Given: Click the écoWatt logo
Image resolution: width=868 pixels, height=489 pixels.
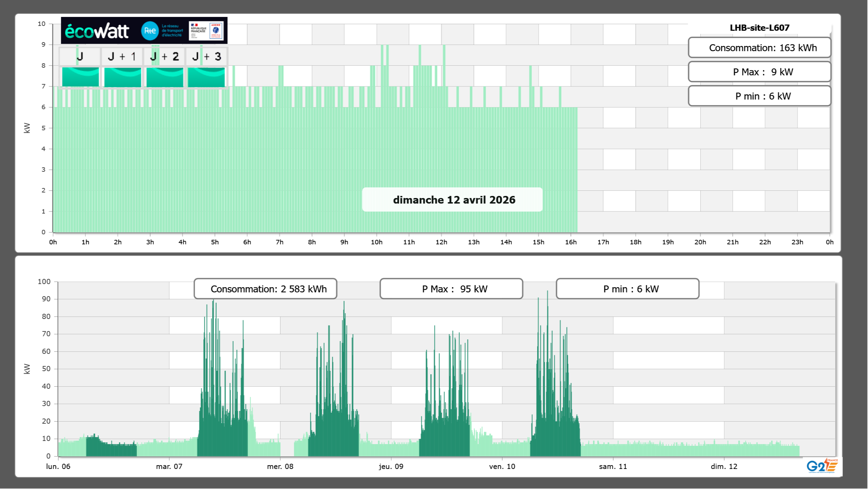Looking at the screenshot, I should (97, 31).
